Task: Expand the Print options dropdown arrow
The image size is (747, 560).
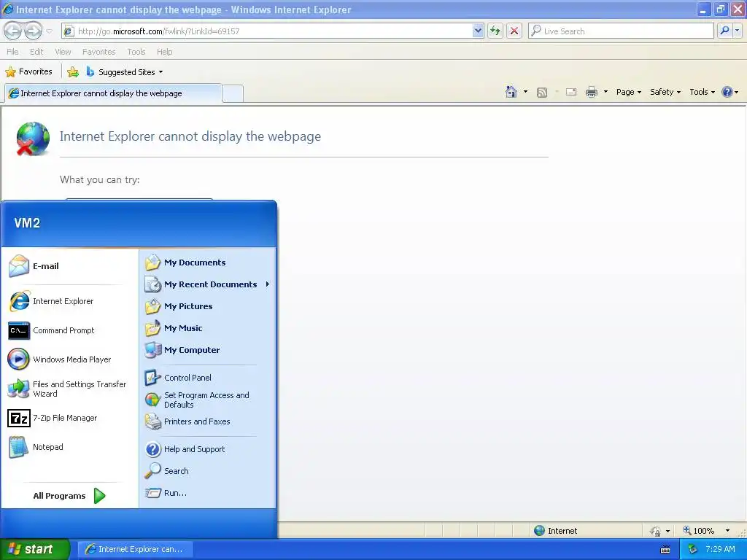Action: [x=605, y=92]
